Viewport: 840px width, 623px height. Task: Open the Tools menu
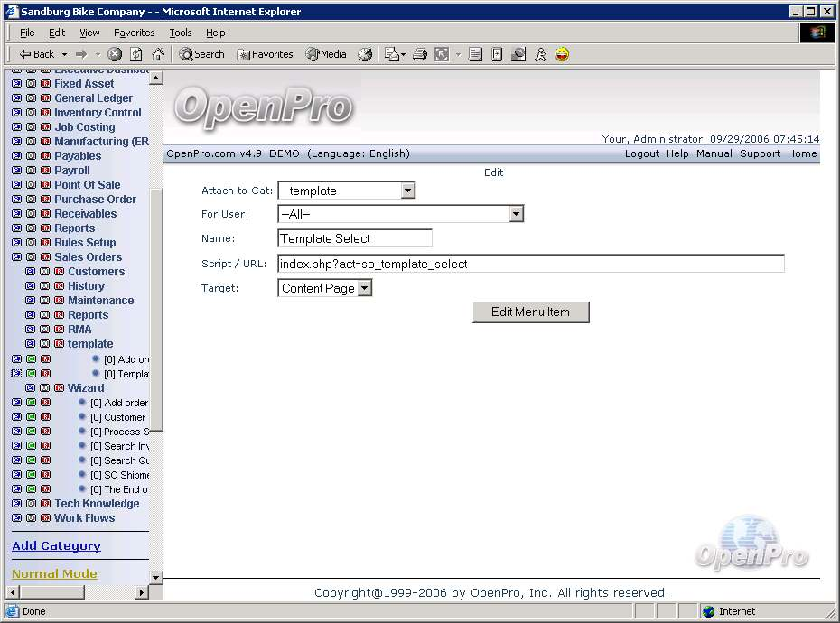coord(181,33)
